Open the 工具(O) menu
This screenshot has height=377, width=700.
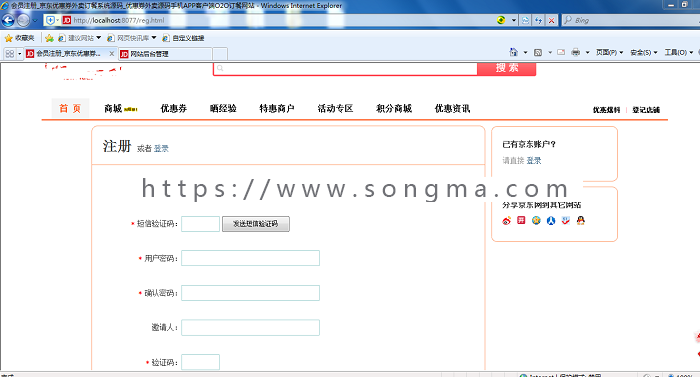pyautogui.click(x=679, y=52)
